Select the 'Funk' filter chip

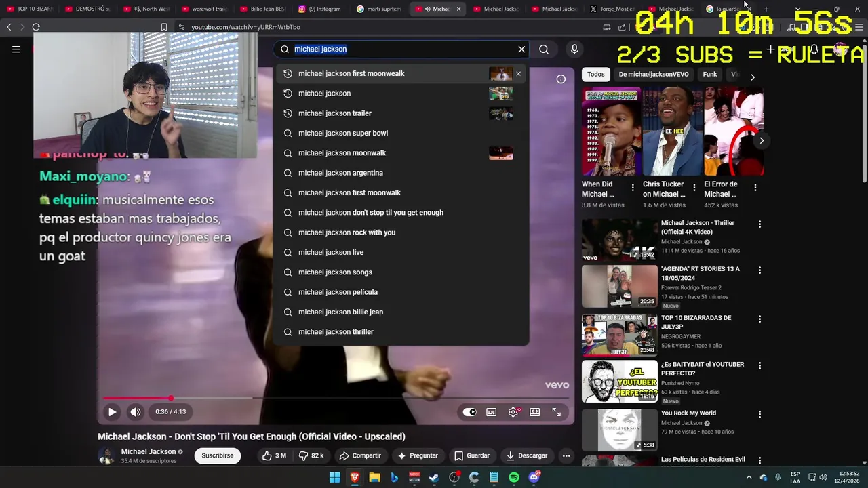(x=710, y=75)
